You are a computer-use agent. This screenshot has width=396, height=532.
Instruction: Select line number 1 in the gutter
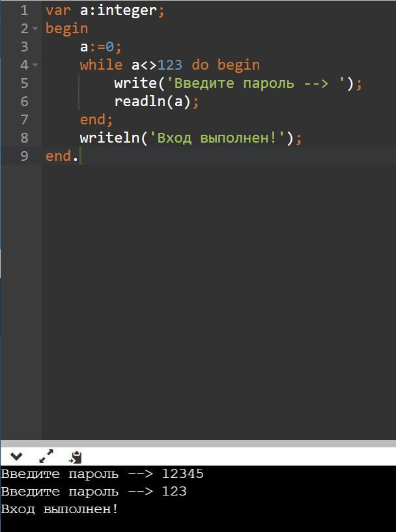click(x=24, y=10)
